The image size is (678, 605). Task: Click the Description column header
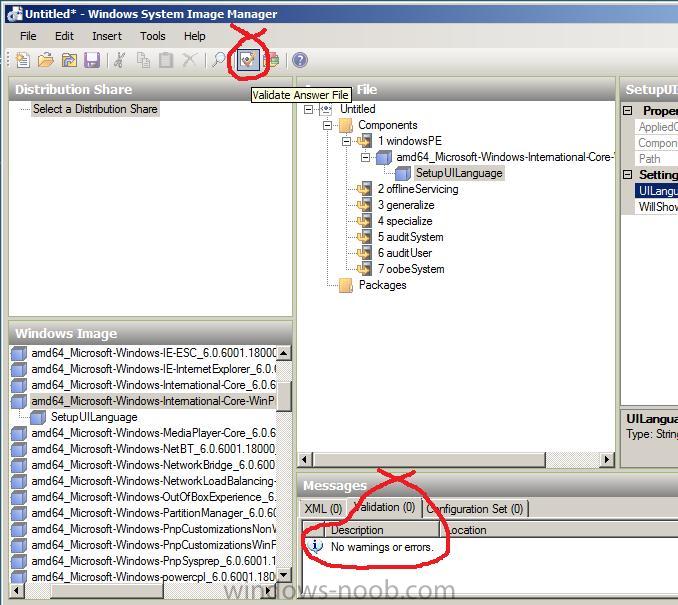(382, 530)
